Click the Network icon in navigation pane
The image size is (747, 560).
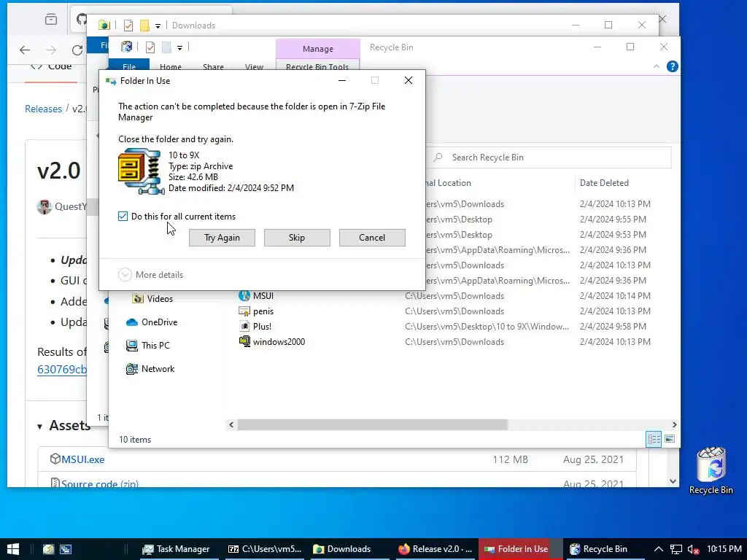coord(131,369)
